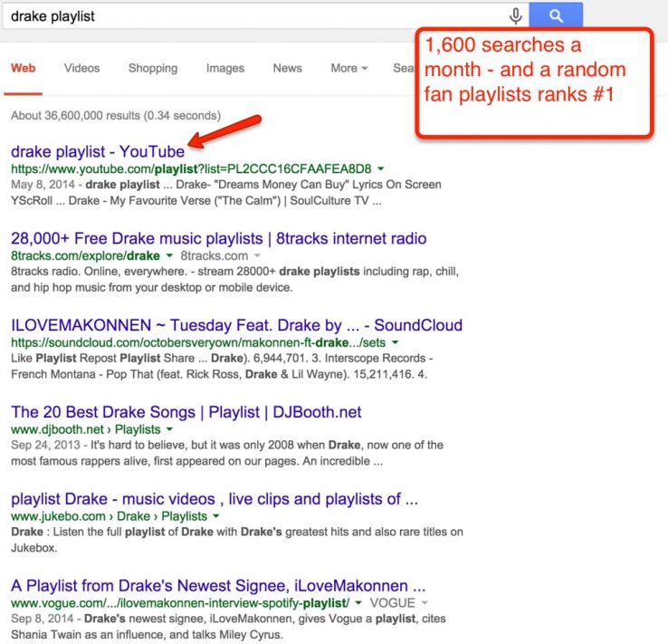668x644 pixels.
Task: Expand arrow next to 8tracks.com/explore/drake URL
Action: 169,255
